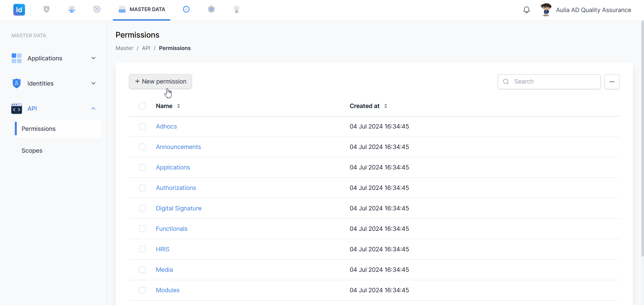
Task: Click the Name column header text
Action: [164, 106]
